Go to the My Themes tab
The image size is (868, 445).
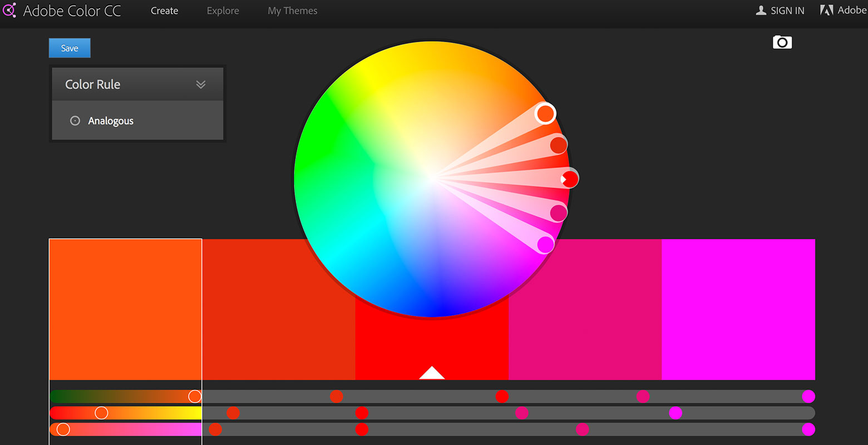click(293, 11)
